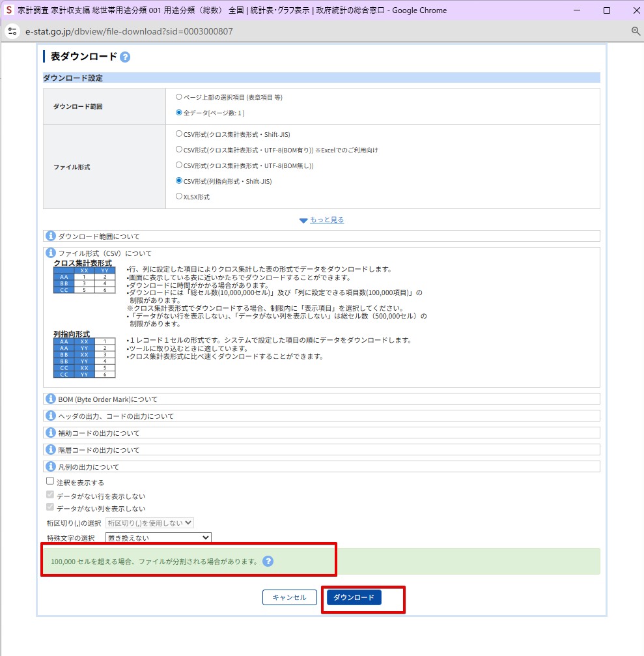This screenshot has height=656, width=644.
Task: Enable the 注釈を表示する checkbox
Action: pyautogui.click(x=50, y=481)
